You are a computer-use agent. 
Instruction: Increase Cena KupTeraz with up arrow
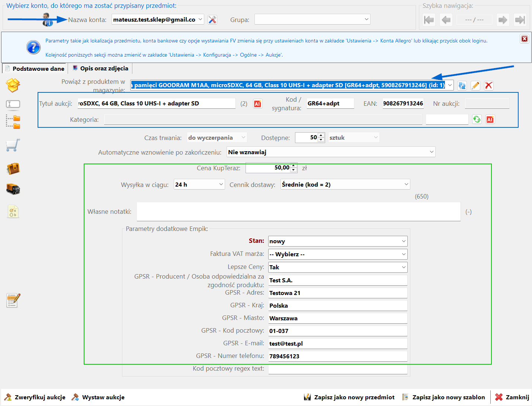(x=294, y=166)
